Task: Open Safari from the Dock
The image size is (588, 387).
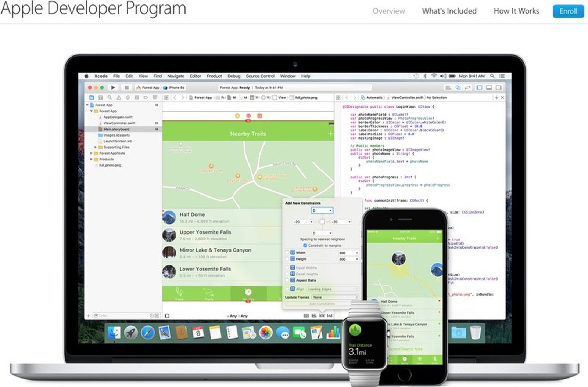Action: coord(148,333)
